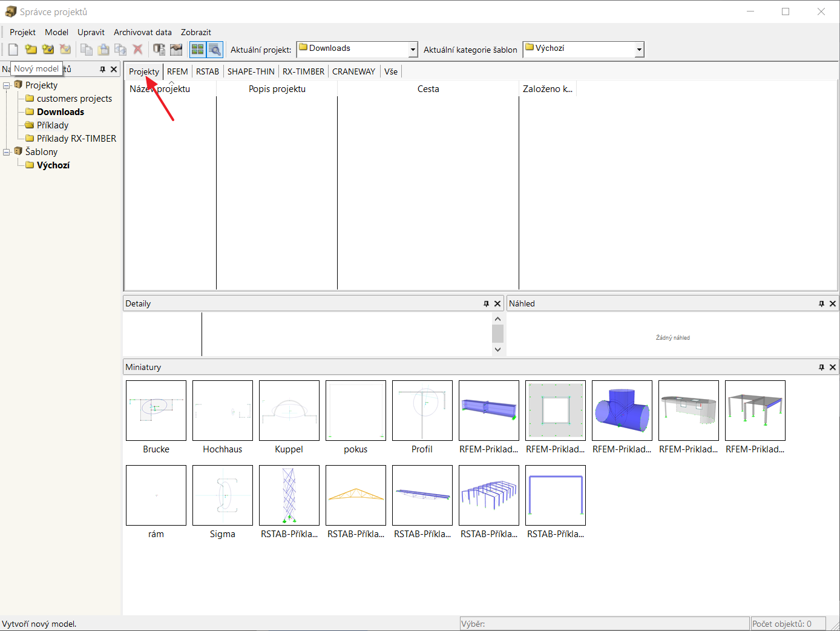
Task: Sort by the Založeno k... column header
Action: pos(548,89)
